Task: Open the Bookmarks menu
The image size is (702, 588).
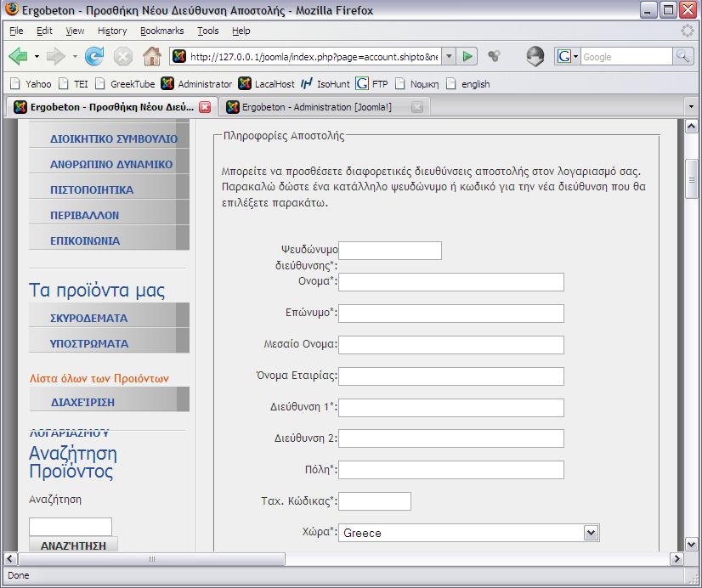Action: coord(162,31)
